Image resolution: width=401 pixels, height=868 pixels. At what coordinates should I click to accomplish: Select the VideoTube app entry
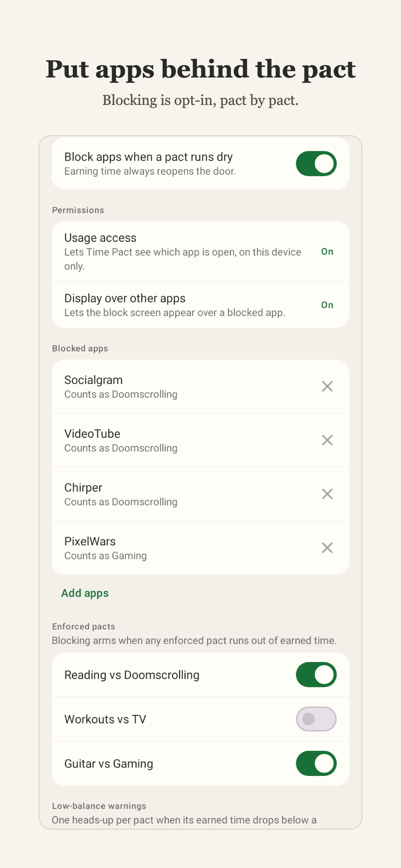click(200, 440)
